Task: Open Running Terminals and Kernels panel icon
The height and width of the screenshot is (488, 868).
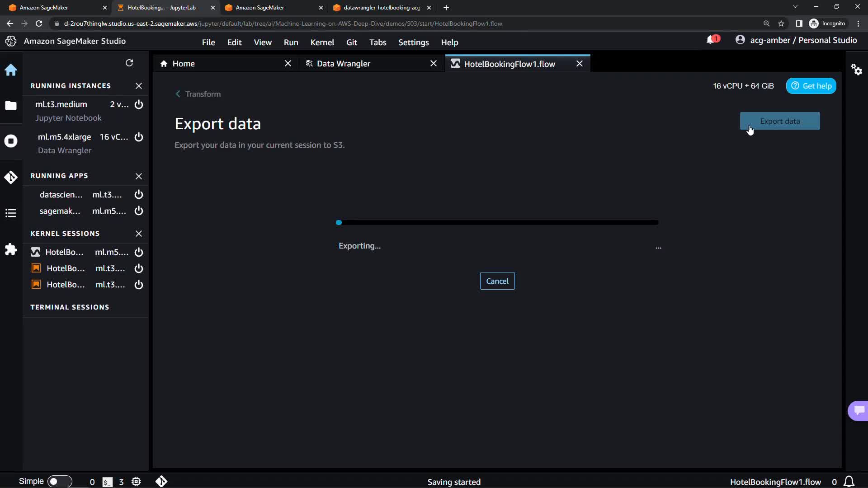Action: pyautogui.click(x=11, y=141)
